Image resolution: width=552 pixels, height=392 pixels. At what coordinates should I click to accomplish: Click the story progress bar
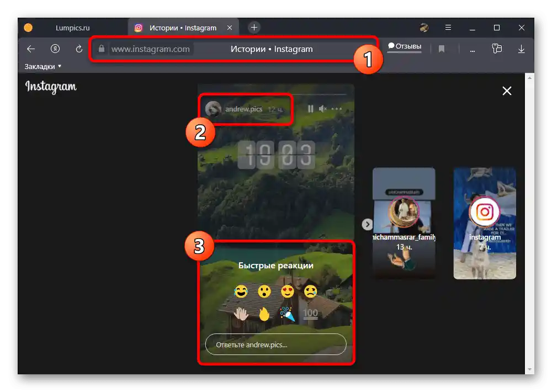point(276,94)
